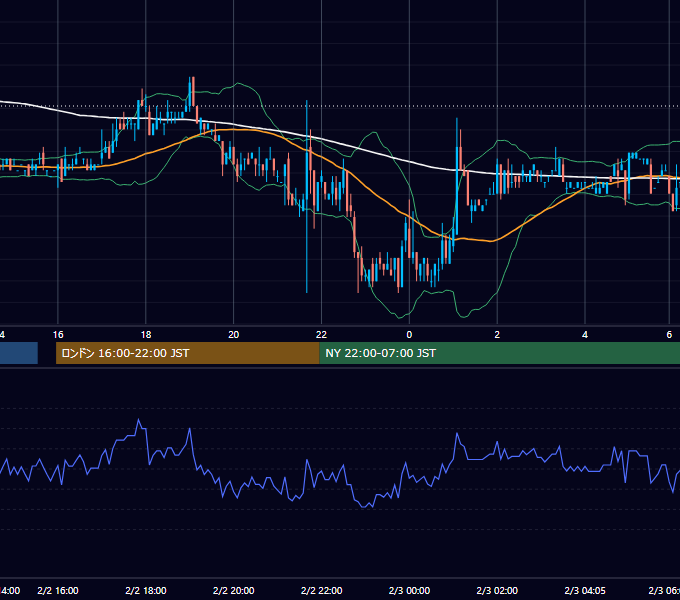This screenshot has width=680, height=600.
Task: Click the 4 hour label on price chart axis
Action: [585, 335]
